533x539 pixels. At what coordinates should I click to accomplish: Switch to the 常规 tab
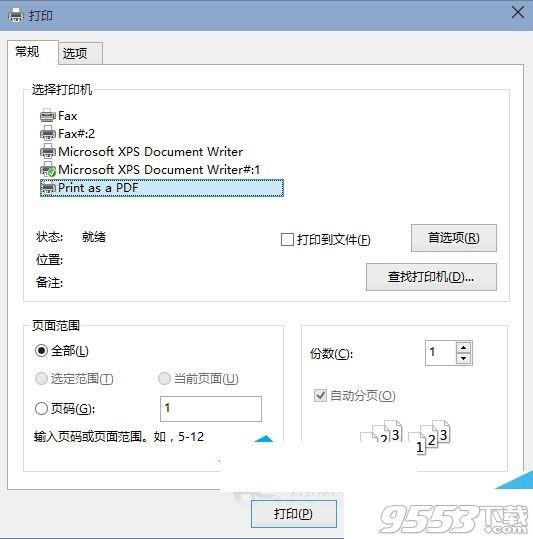[33, 52]
